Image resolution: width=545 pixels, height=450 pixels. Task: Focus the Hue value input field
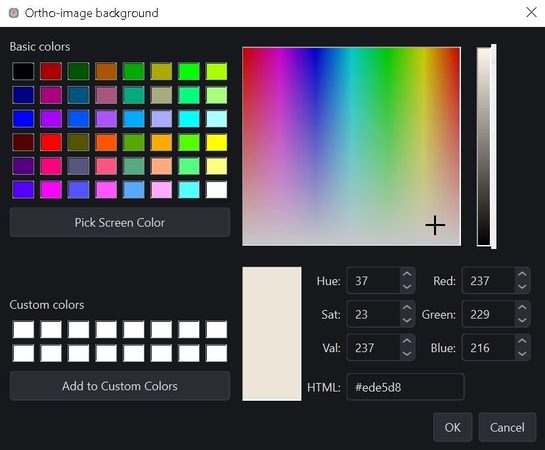374,280
